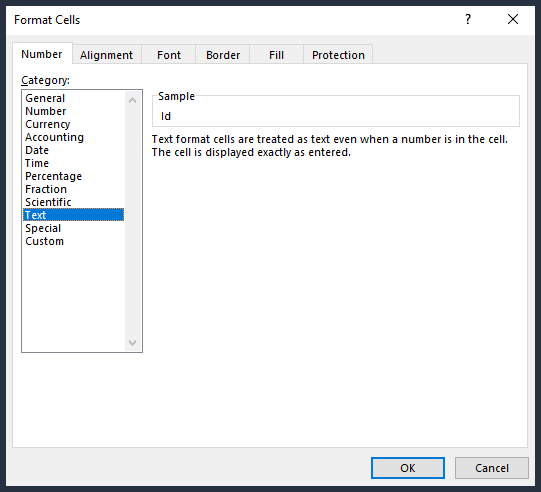Screen dimensions: 541x492
Task: Click the category list scrollbar track
Action: (132, 221)
